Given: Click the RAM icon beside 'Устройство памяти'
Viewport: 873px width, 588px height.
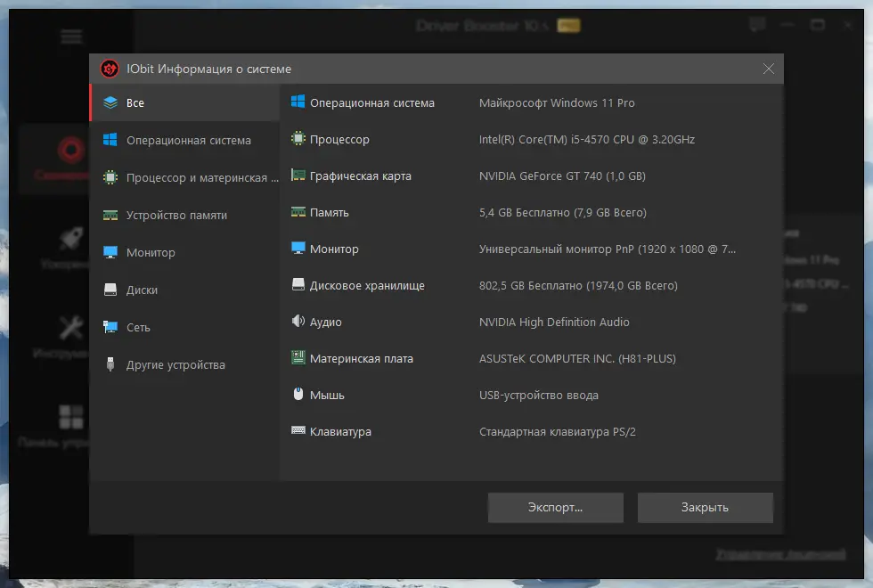Looking at the screenshot, I should [110, 215].
